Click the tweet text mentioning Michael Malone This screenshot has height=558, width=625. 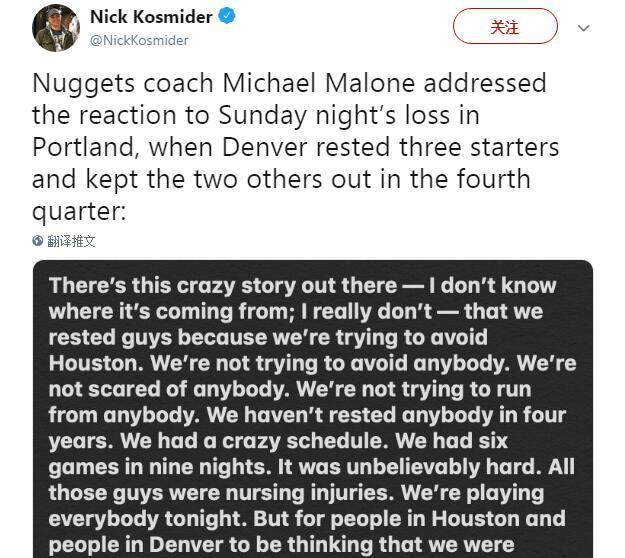290,82
